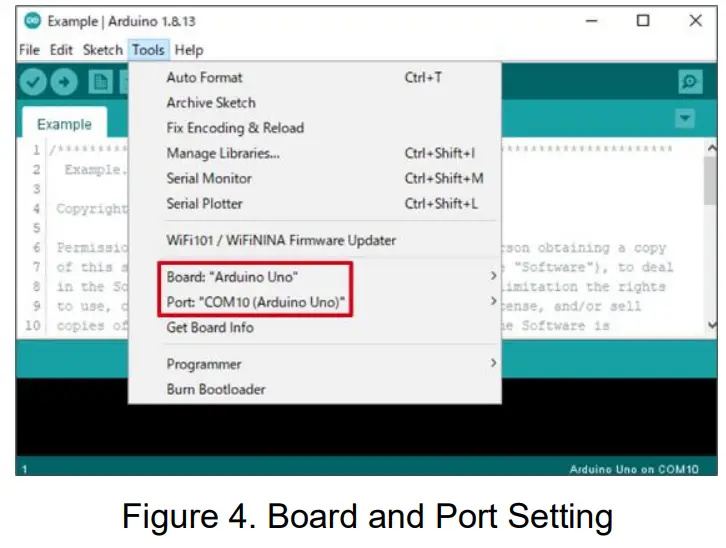Click line number 10 in editor gutter
This screenshot has width=726, height=548.
(x=32, y=325)
